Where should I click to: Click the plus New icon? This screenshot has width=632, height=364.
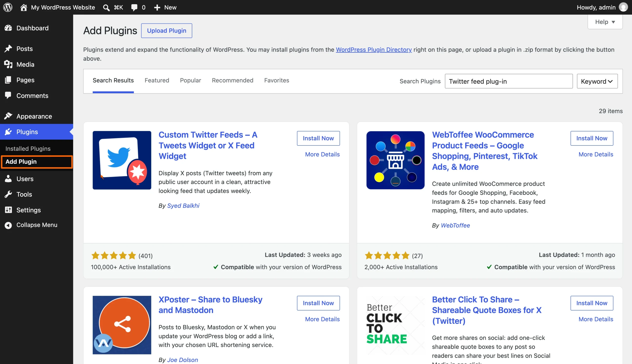point(157,7)
